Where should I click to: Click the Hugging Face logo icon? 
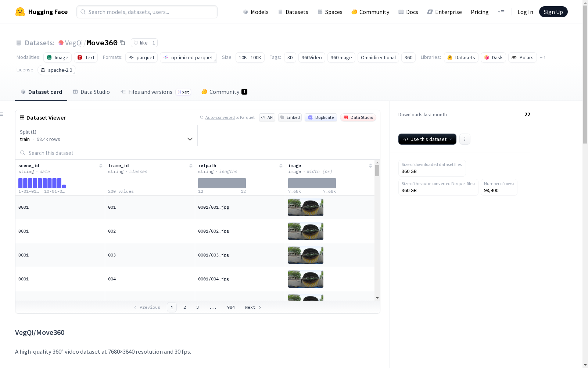tap(20, 12)
